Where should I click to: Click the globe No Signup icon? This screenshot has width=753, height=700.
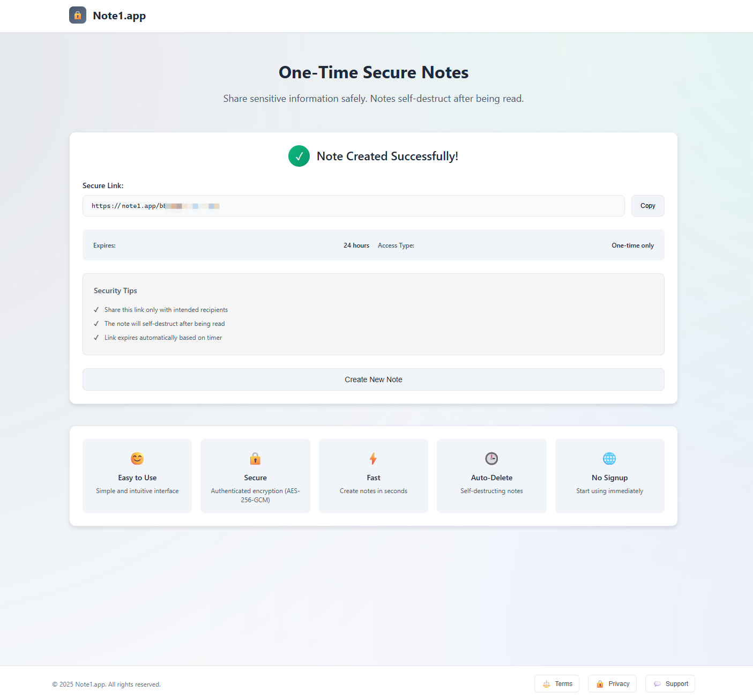click(609, 459)
